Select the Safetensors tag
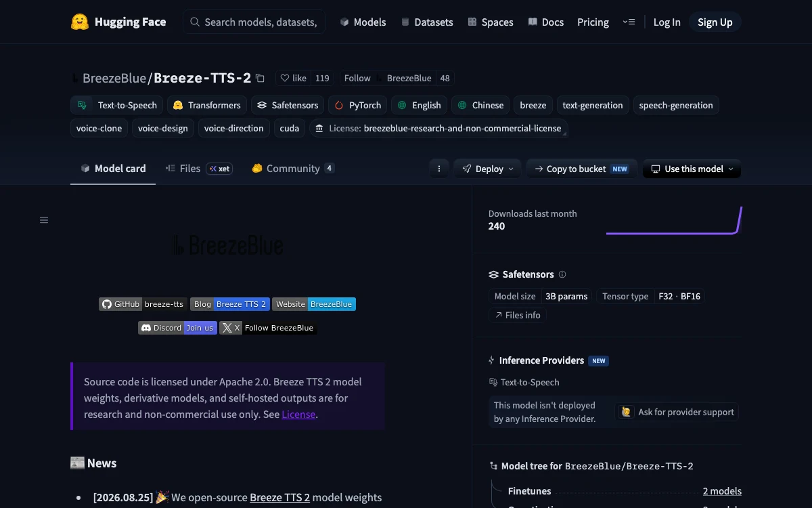The image size is (812, 508). click(x=288, y=105)
